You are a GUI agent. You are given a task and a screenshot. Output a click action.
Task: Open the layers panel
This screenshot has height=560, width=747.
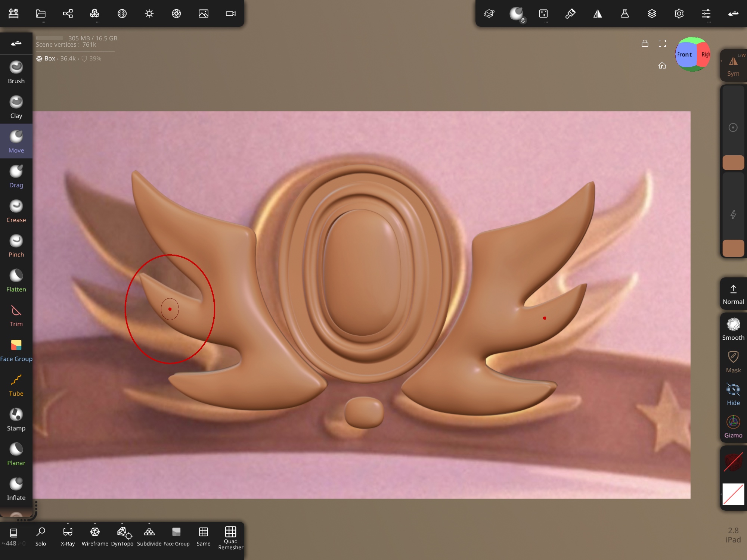click(x=652, y=14)
